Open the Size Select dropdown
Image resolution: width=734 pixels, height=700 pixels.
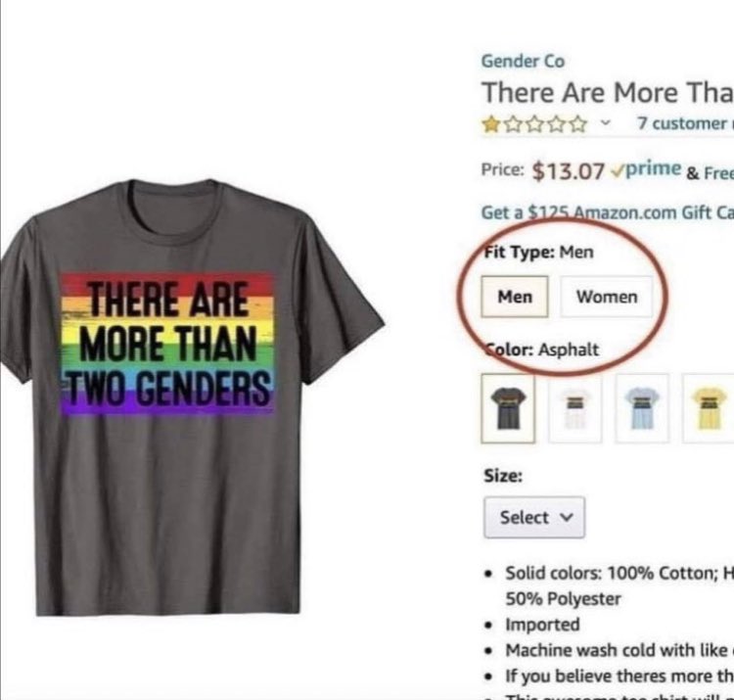pyautogui.click(x=533, y=517)
